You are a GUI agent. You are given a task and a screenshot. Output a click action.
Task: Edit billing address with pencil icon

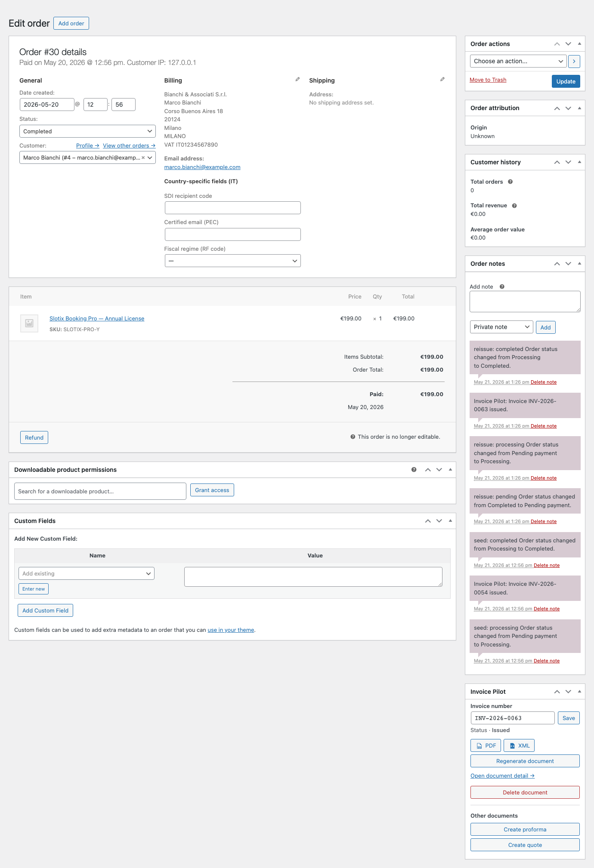tap(297, 80)
